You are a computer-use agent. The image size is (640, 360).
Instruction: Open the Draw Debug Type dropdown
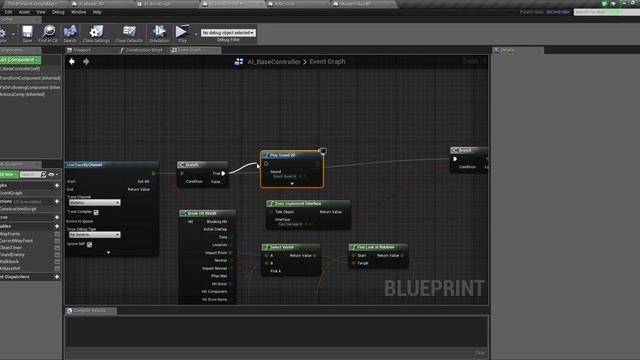pyautogui.click(x=94, y=235)
